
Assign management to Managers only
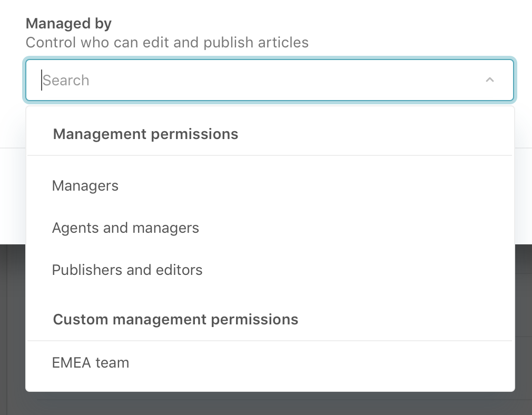[85, 186]
